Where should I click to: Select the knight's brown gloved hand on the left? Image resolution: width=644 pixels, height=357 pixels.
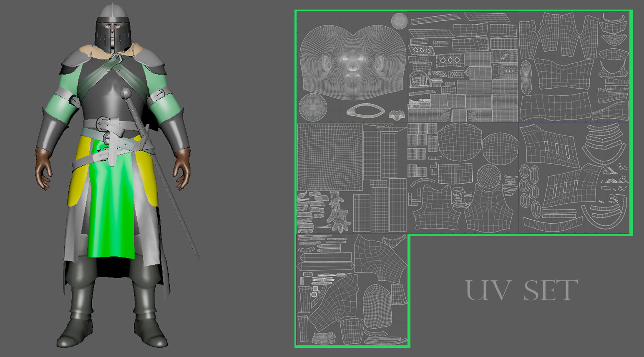[43, 168]
